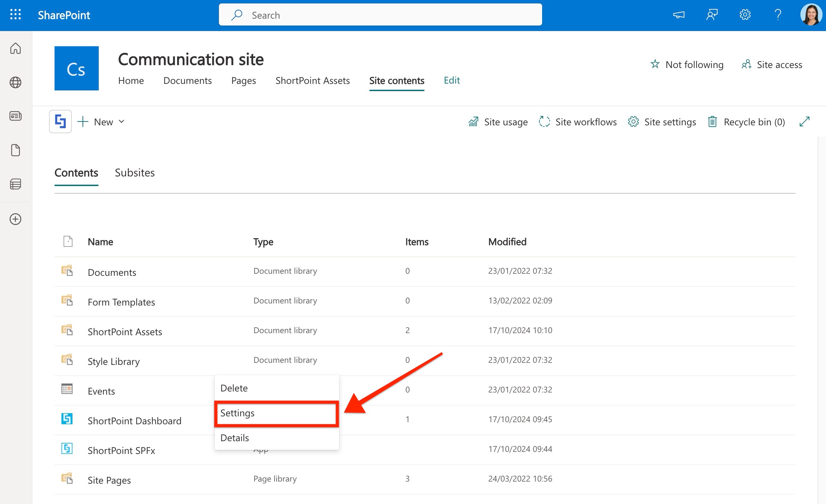
Task: Click the Edit navigation link
Action: coord(452,80)
